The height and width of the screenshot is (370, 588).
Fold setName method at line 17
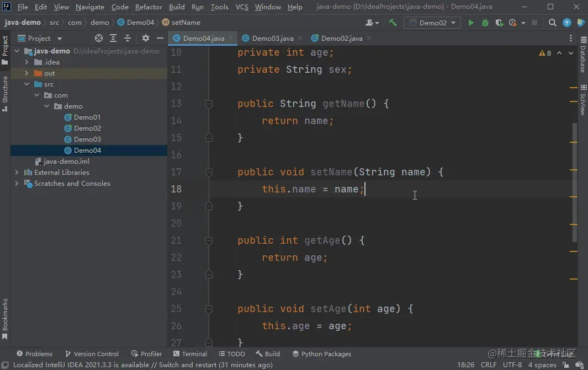pos(209,172)
